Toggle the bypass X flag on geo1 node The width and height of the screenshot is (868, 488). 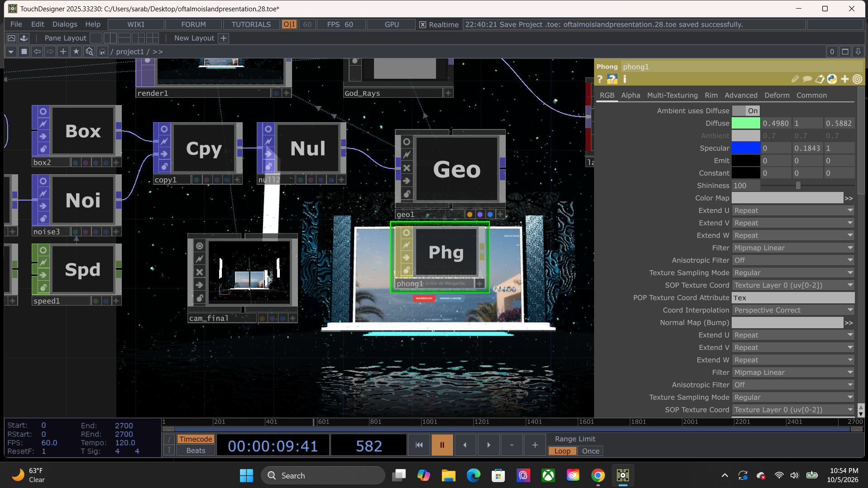coord(407,168)
